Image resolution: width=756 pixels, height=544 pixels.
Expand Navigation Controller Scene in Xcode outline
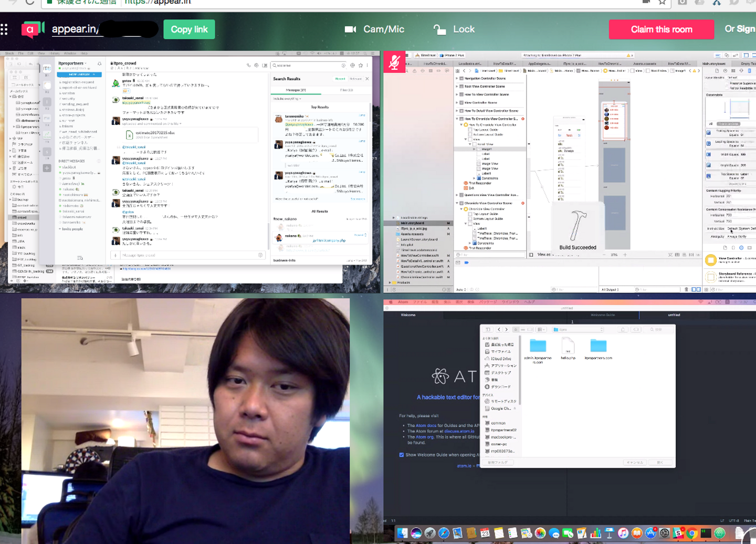pyautogui.click(x=457, y=78)
